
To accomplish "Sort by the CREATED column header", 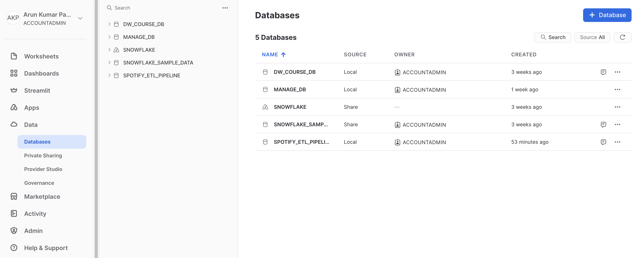I will [524, 54].
